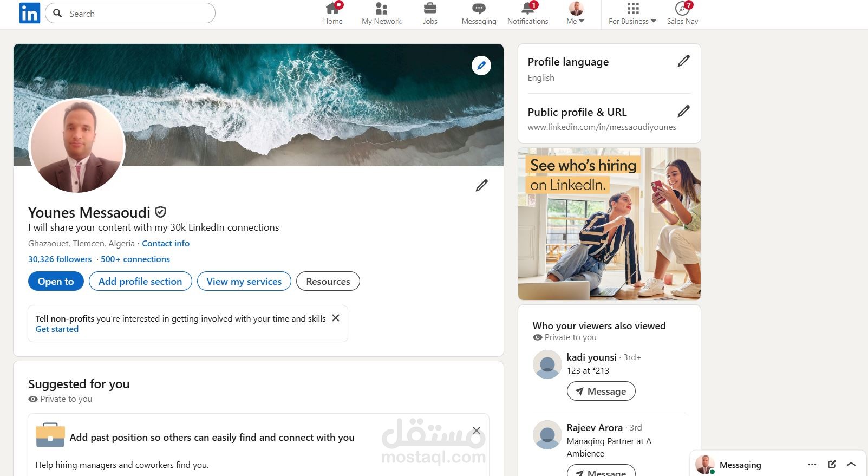The width and height of the screenshot is (868, 476).
Task: Open the See who's hiring ad
Action: click(x=609, y=224)
